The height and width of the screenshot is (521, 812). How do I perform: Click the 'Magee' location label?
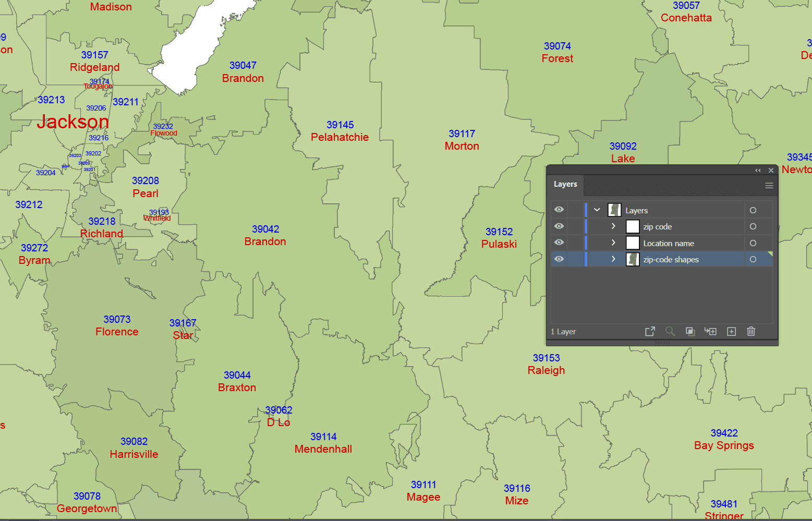pos(423,498)
